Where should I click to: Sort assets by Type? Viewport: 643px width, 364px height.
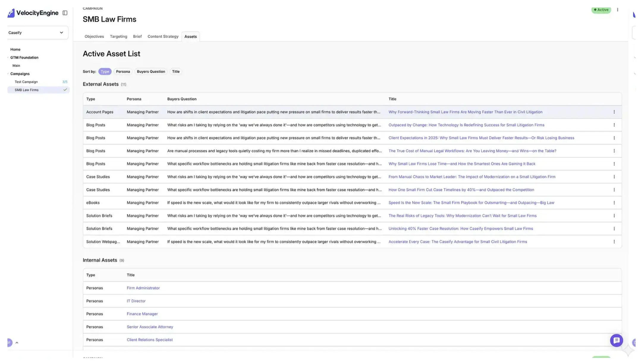[x=105, y=72]
